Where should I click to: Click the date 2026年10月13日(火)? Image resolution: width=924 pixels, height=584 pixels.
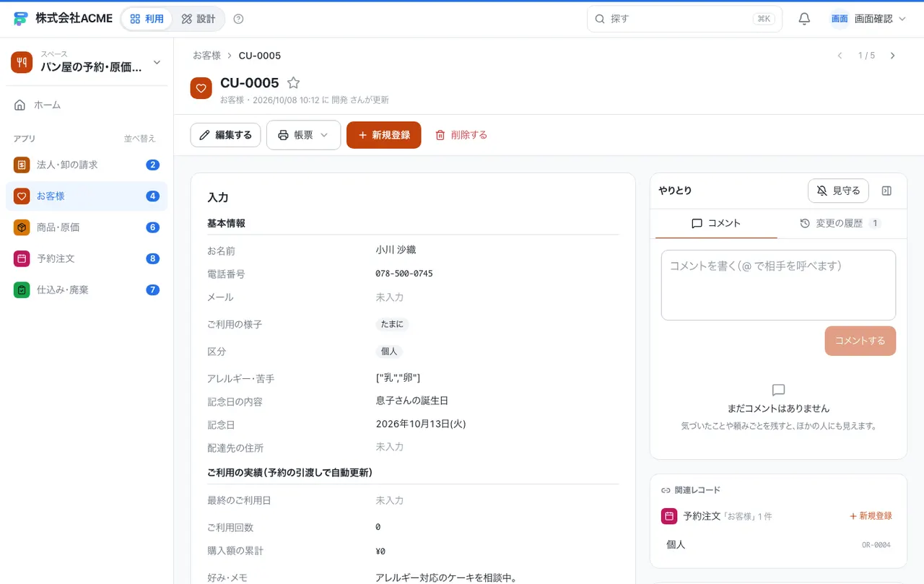coord(421,424)
